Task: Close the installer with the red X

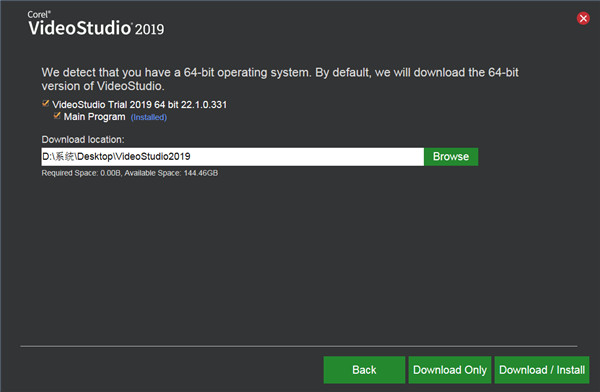Action: (x=583, y=18)
